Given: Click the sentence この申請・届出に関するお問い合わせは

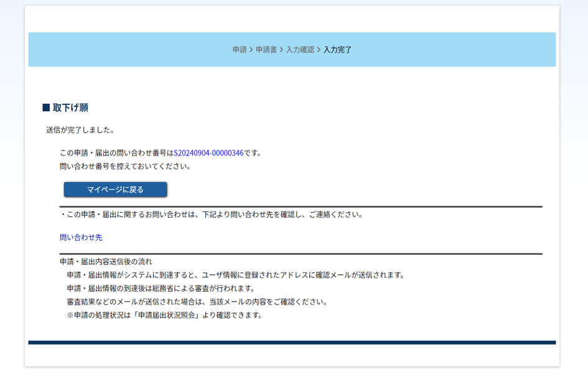Looking at the screenshot, I should 212,215.
